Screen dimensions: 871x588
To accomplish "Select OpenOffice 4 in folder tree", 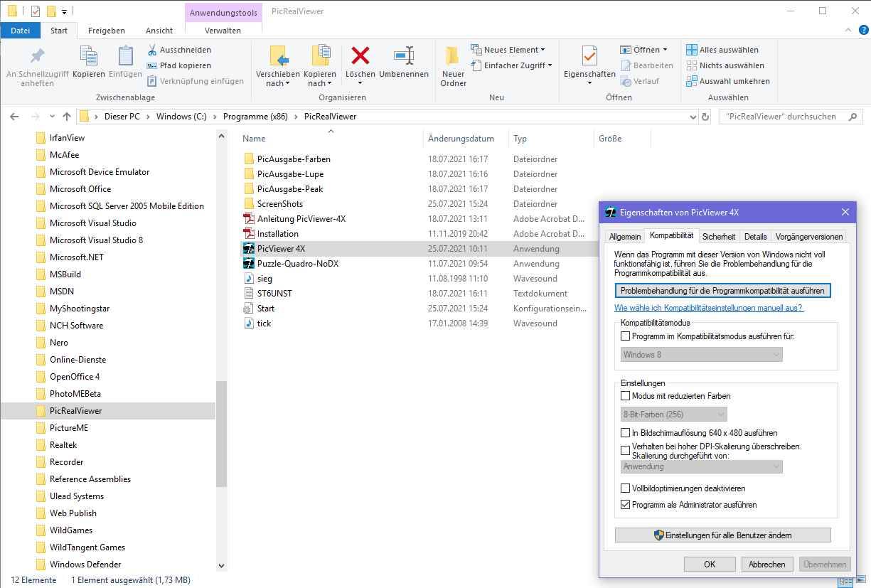I will click(75, 377).
